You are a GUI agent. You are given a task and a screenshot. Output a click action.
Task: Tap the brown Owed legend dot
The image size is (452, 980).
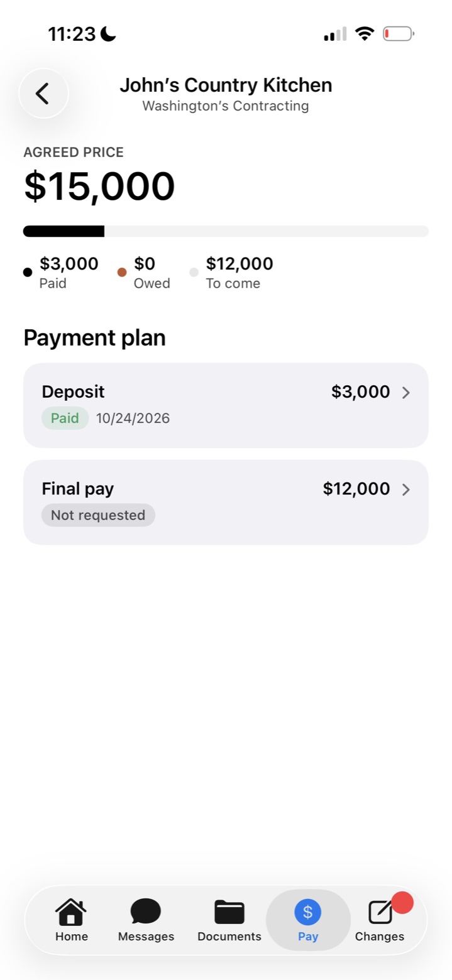122,272
